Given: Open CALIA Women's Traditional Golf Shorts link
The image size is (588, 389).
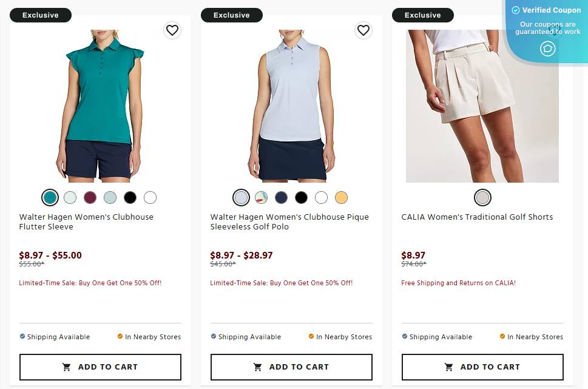Looking at the screenshot, I should click(477, 217).
